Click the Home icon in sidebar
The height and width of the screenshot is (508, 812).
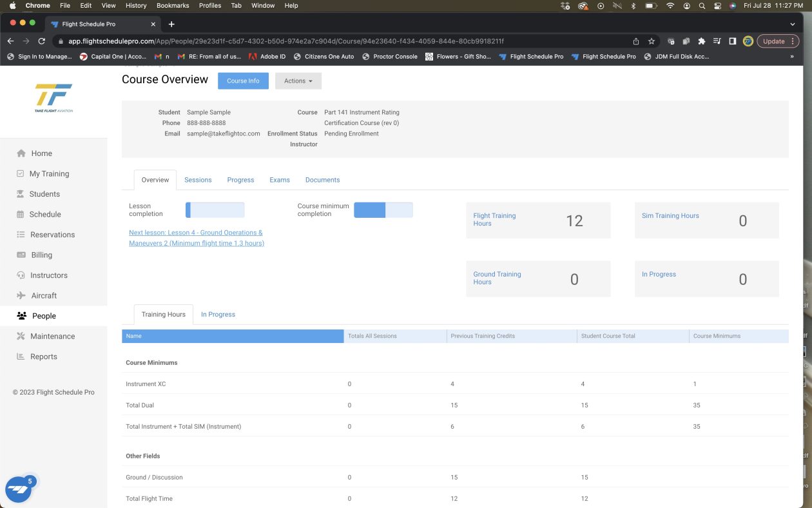click(x=21, y=153)
